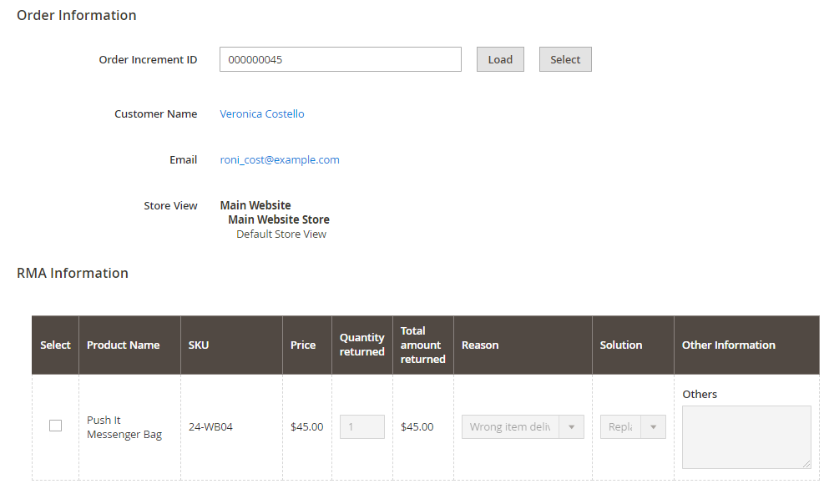Click the Default Store View text
Screen dimensions: 824x504
click(281, 234)
